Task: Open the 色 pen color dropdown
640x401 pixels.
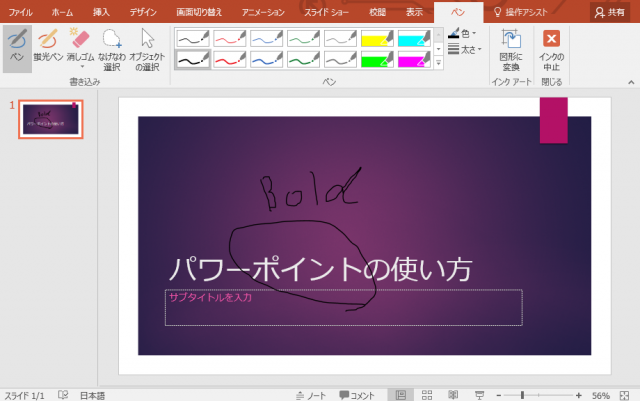Action: 465,33
